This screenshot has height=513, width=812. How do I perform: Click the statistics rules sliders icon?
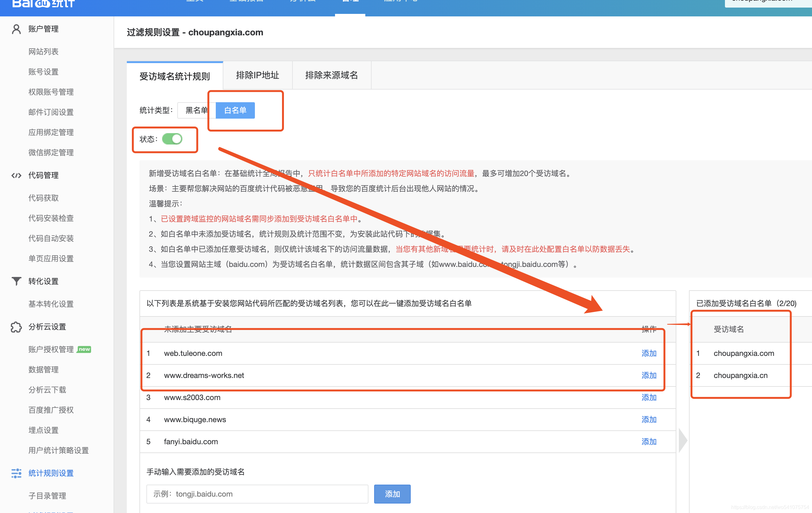coord(16,473)
